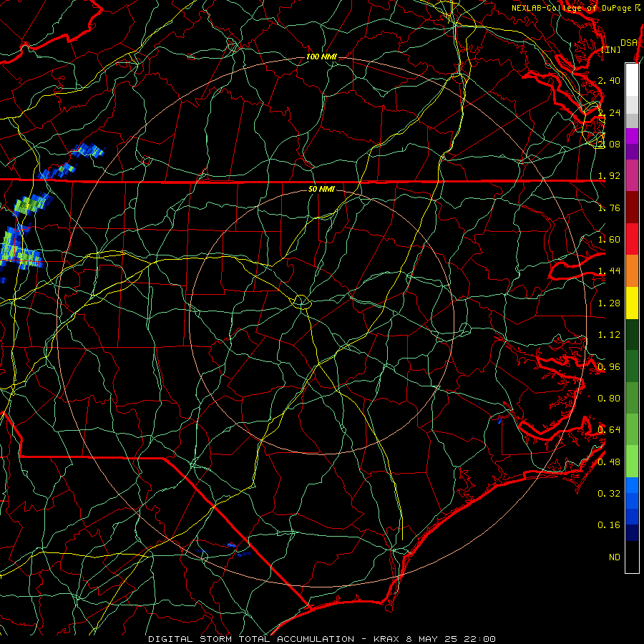Screen dimensions: 644x644
Task: Select the 1.92 legend value
Action: 609,176
